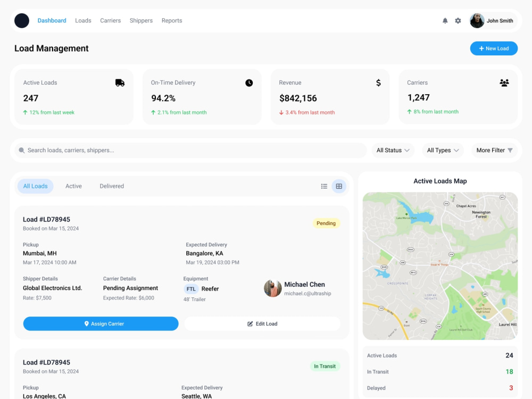Screen dimensions: 532x399
Task: Expand the More Filter options
Action: coord(494,151)
